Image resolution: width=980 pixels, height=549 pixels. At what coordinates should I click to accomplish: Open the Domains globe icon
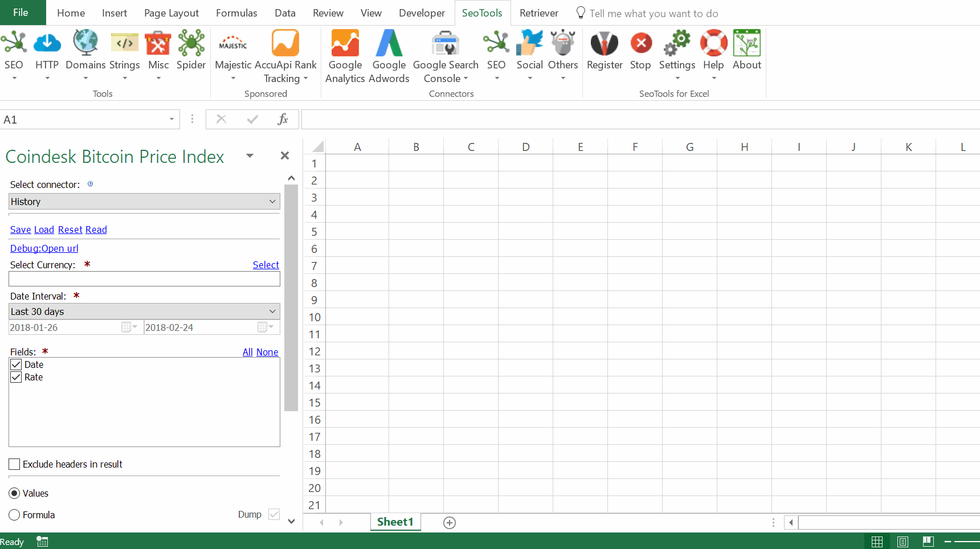tap(85, 43)
